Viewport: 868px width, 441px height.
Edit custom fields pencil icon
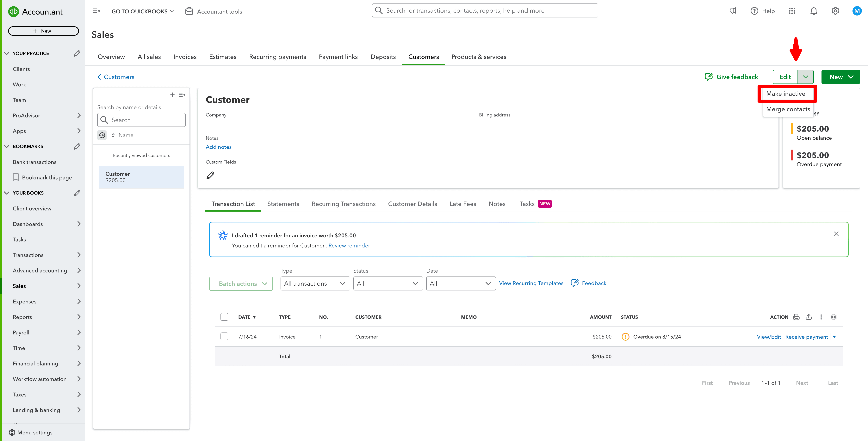point(210,175)
